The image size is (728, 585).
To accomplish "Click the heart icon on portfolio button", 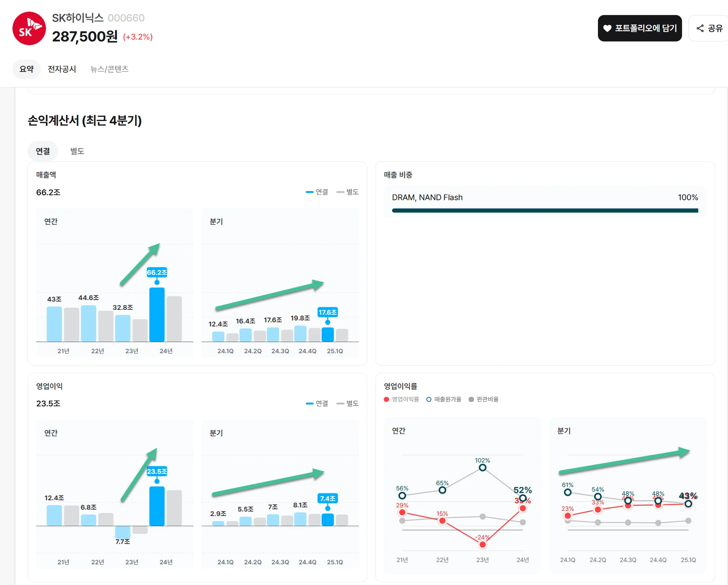I will coord(607,28).
